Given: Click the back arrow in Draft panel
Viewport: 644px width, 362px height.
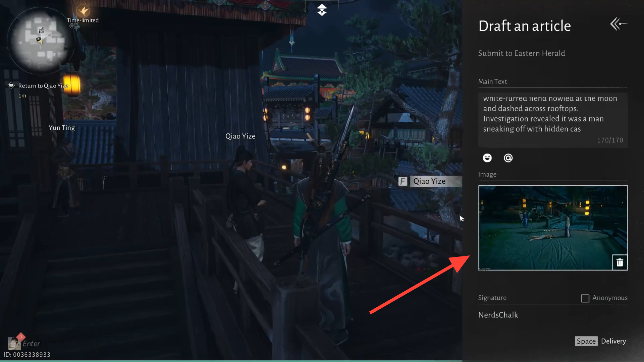Looking at the screenshot, I should [618, 24].
